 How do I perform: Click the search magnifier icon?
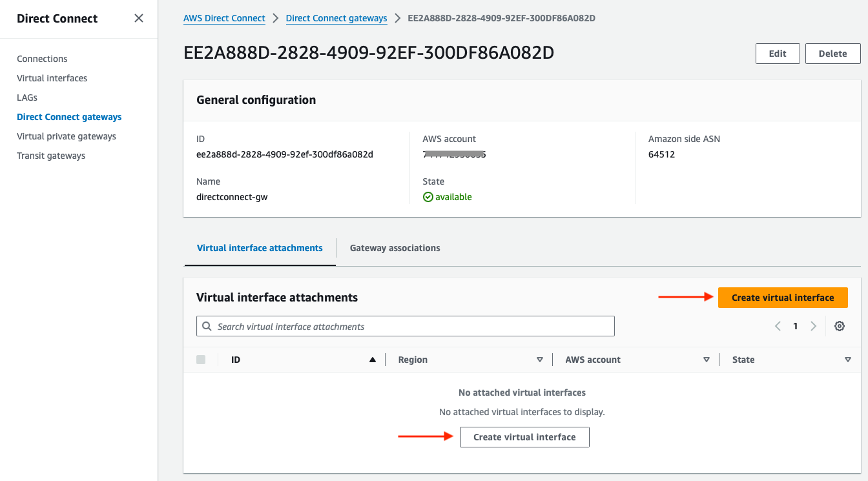pos(207,326)
